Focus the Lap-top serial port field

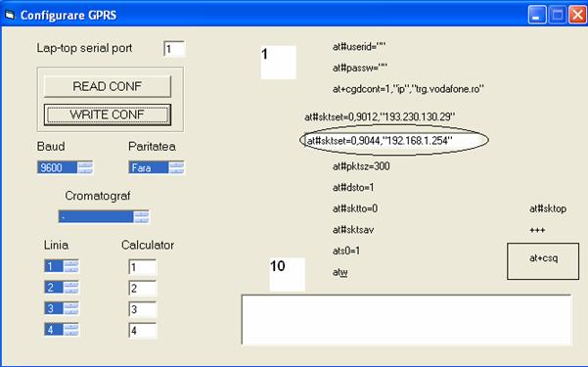point(174,49)
